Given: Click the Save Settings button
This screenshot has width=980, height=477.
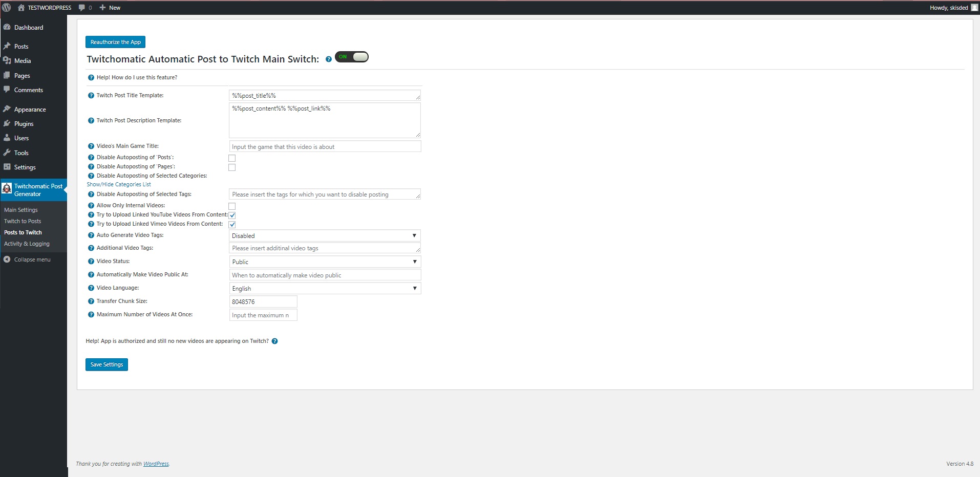Looking at the screenshot, I should [106, 364].
